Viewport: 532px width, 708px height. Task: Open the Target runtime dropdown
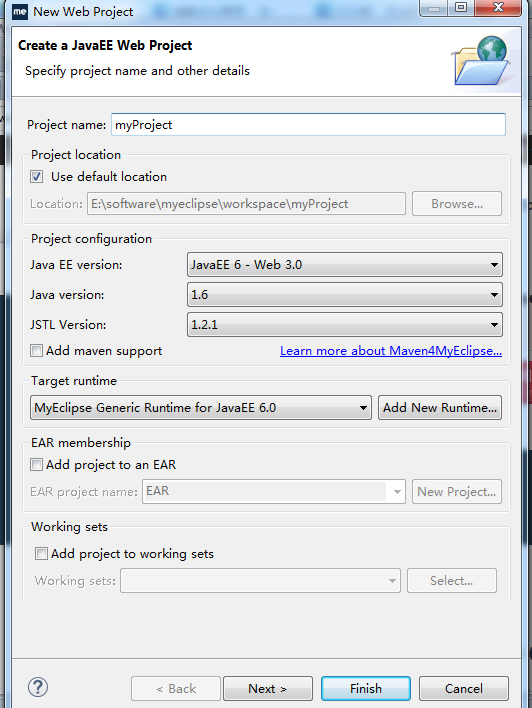[201, 408]
